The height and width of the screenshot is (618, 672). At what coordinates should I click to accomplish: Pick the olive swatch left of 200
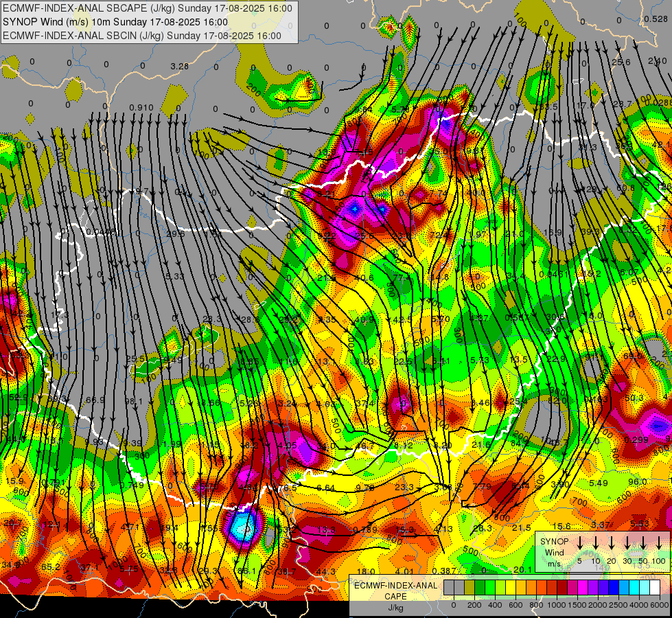point(470,587)
